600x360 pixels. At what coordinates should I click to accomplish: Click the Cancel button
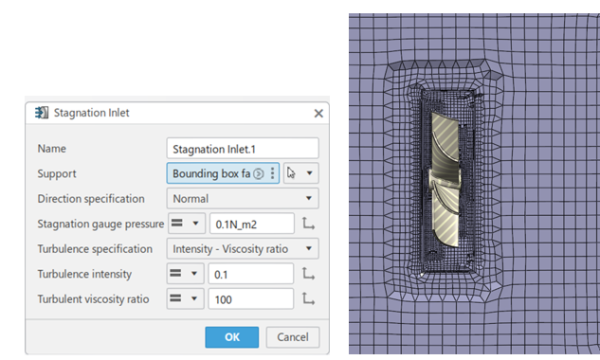[x=293, y=337]
